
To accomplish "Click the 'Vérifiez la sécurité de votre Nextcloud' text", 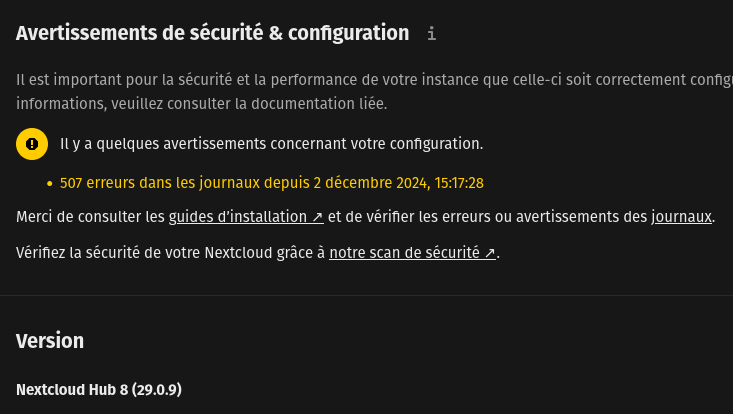I will click(x=170, y=253).
